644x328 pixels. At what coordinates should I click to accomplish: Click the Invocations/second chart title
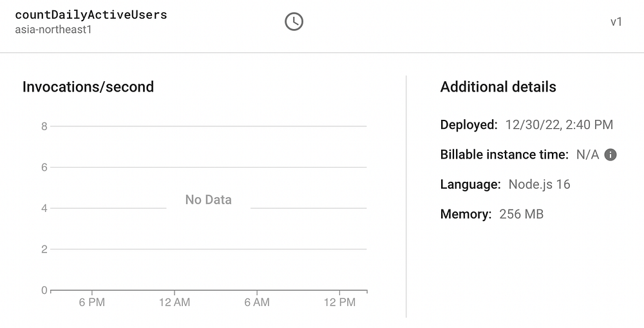[x=88, y=87]
